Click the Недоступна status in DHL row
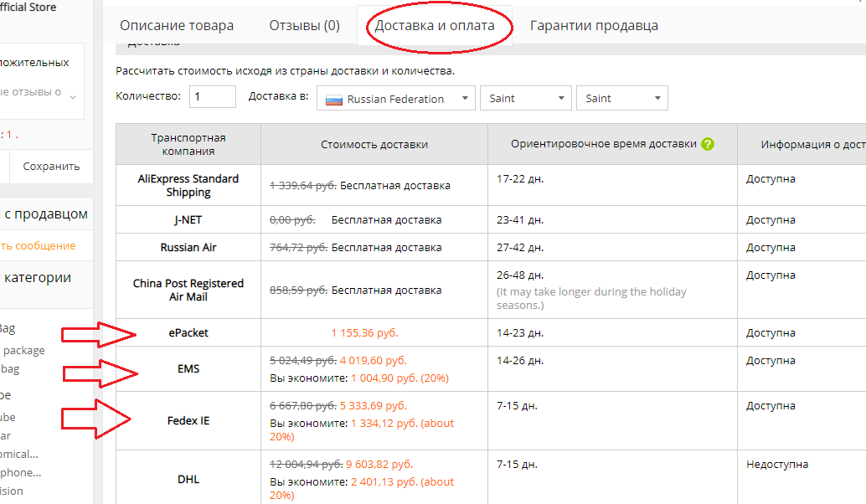The image size is (866, 504). click(x=777, y=465)
